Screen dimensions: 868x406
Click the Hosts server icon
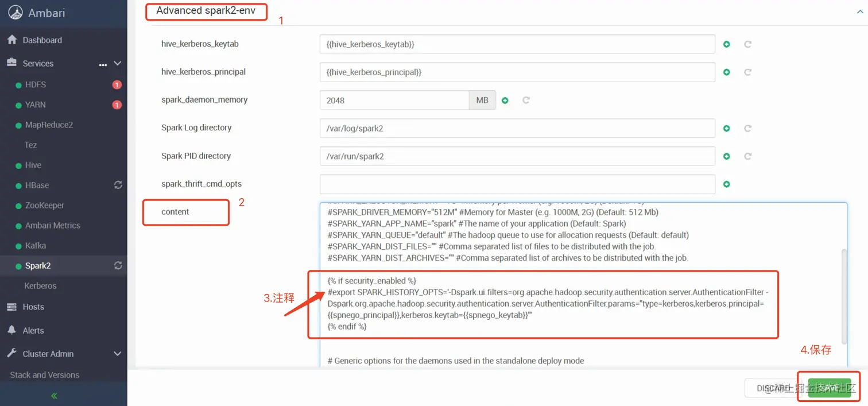(x=11, y=307)
